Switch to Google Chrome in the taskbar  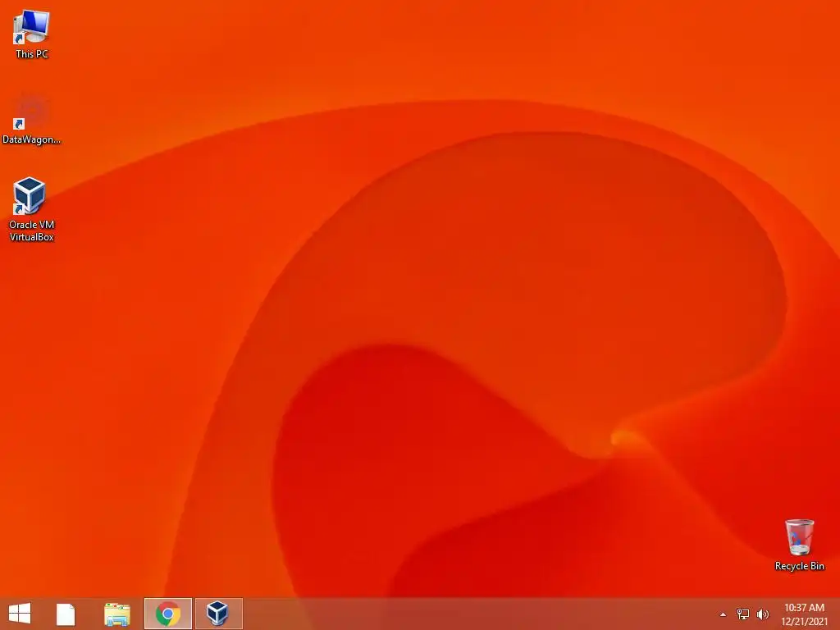pyautogui.click(x=167, y=614)
